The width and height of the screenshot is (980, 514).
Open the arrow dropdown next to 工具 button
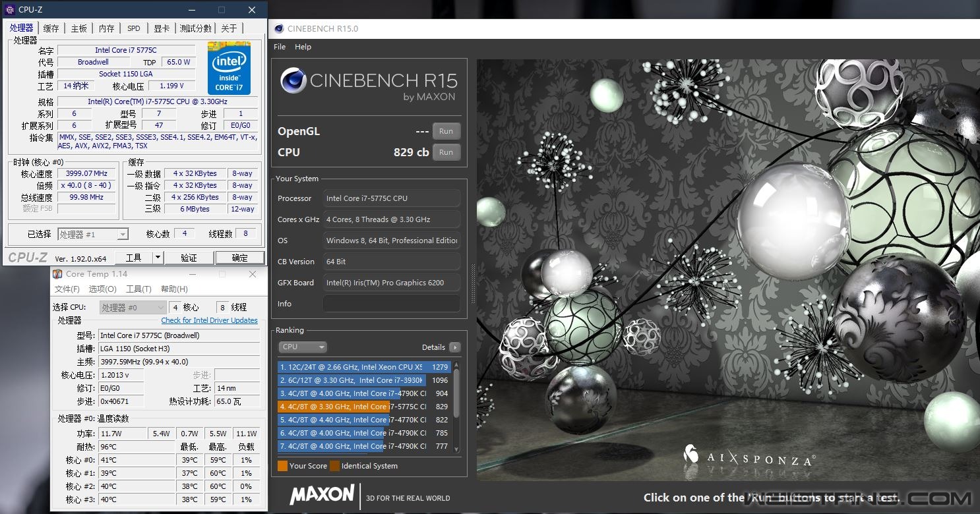point(158,258)
